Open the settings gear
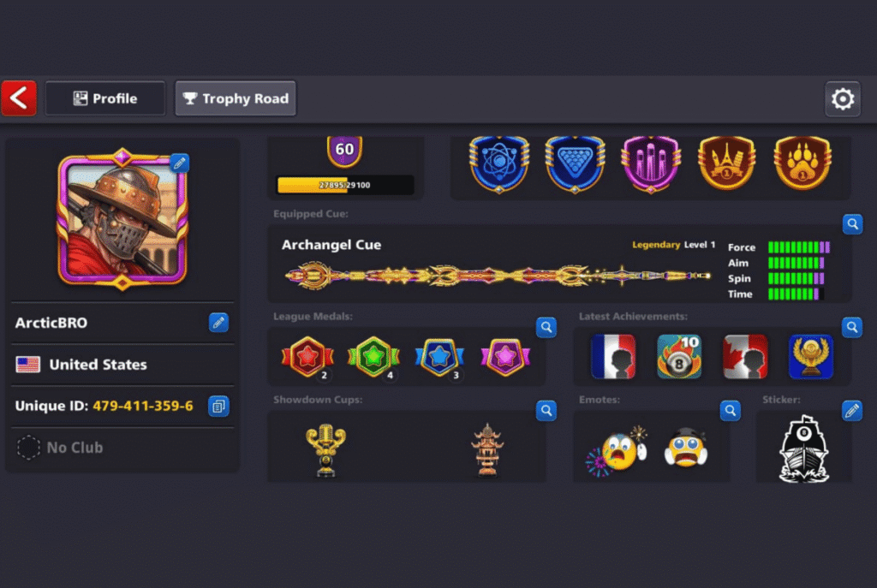Viewport: 877px width, 588px height. point(843,99)
